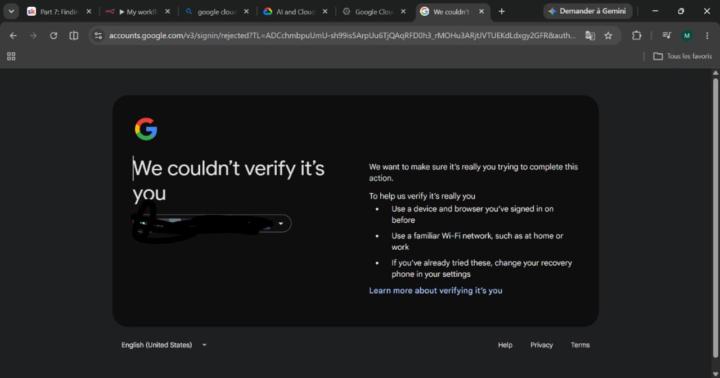
Task: Restore down the browser window
Action: 681,11
